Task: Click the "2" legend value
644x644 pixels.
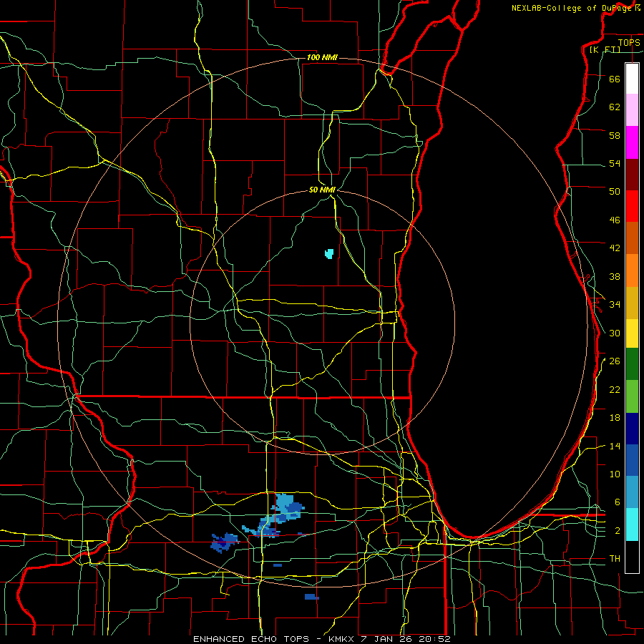Action: pos(618,531)
